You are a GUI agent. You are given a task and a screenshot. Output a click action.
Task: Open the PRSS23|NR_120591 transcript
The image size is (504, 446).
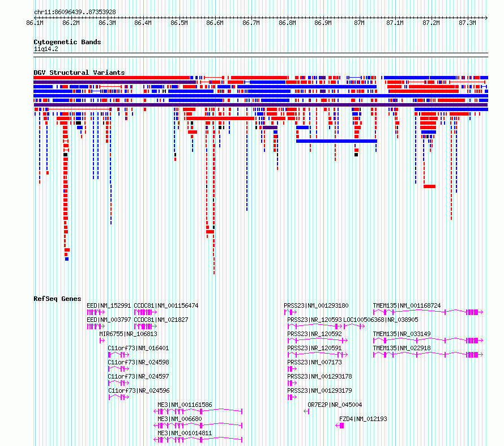(x=314, y=349)
